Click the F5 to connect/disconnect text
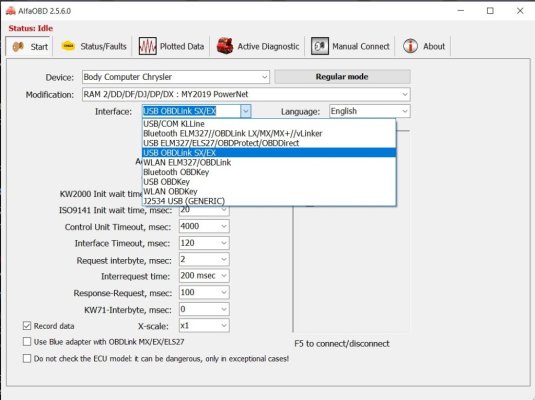The image size is (535, 400). (x=342, y=343)
